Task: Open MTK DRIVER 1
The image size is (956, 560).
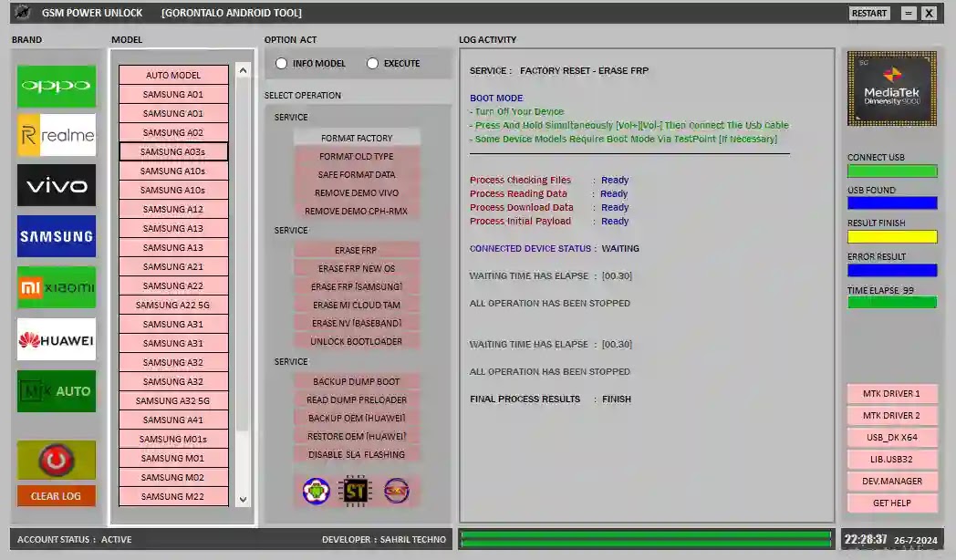Action: pos(891,394)
